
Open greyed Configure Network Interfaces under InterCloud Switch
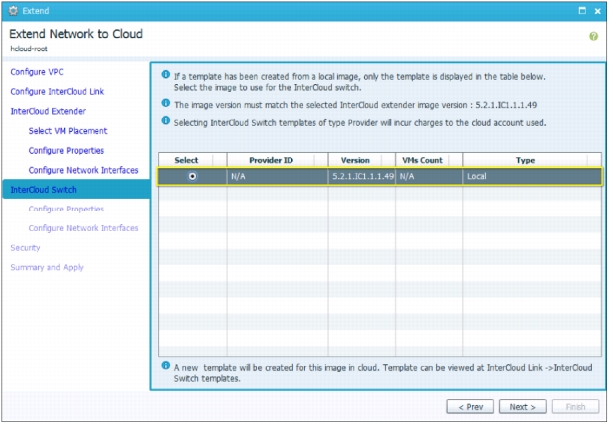(x=84, y=228)
